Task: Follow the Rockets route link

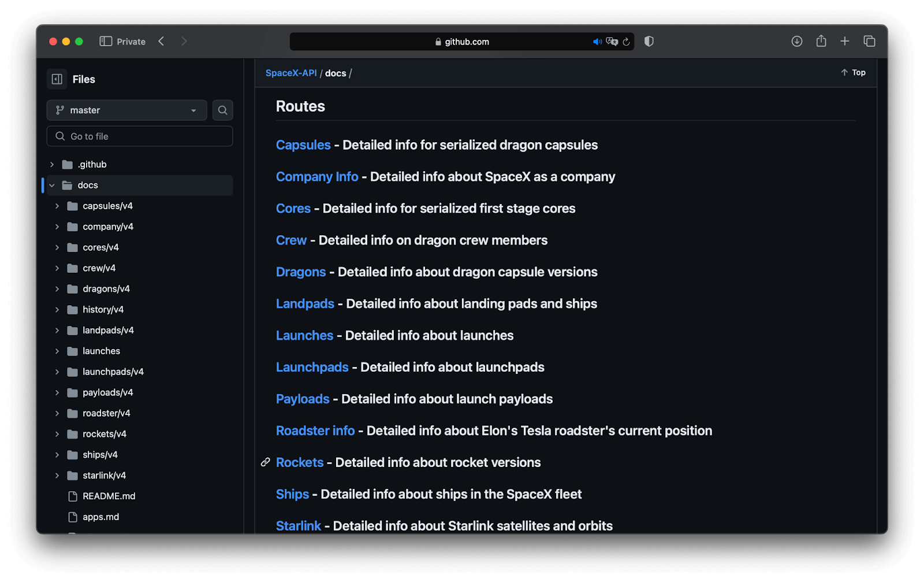Action: (300, 463)
